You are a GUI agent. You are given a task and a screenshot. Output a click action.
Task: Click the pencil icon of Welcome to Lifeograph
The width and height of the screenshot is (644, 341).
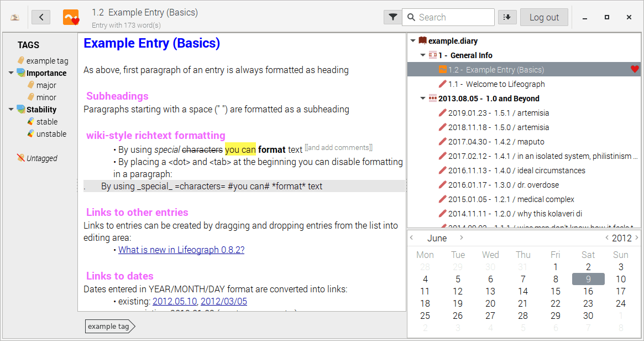(x=442, y=84)
